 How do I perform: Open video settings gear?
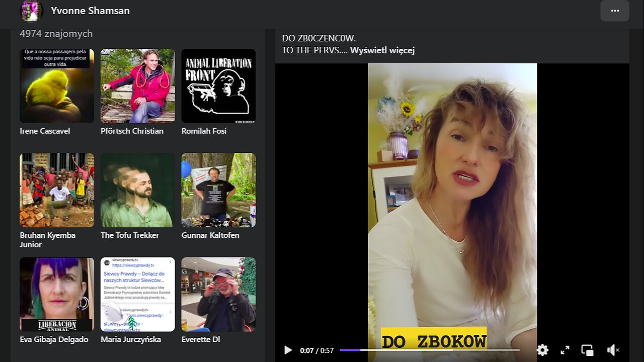tap(542, 350)
